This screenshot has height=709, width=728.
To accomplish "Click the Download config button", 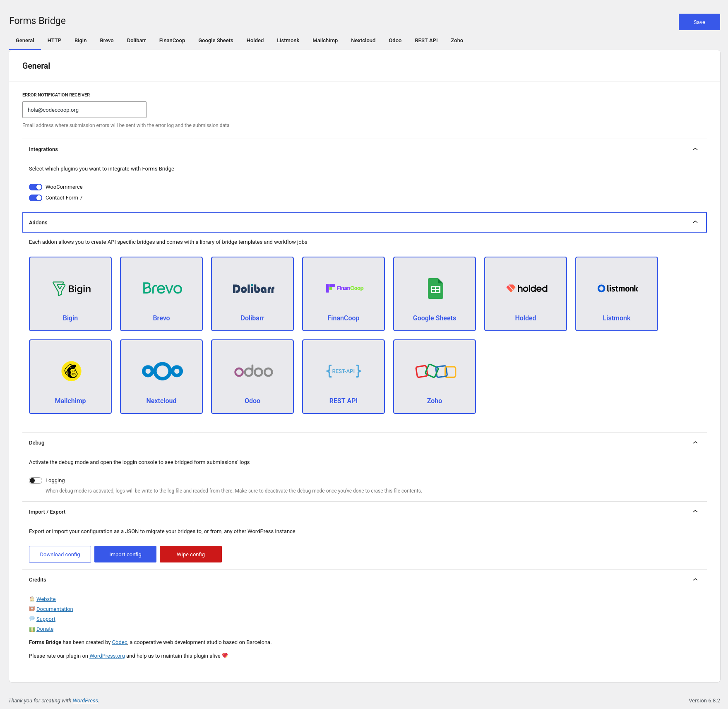I will tap(60, 554).
